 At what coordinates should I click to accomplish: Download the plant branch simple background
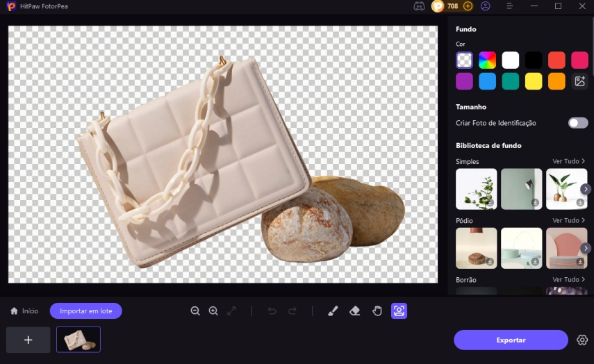490,203
